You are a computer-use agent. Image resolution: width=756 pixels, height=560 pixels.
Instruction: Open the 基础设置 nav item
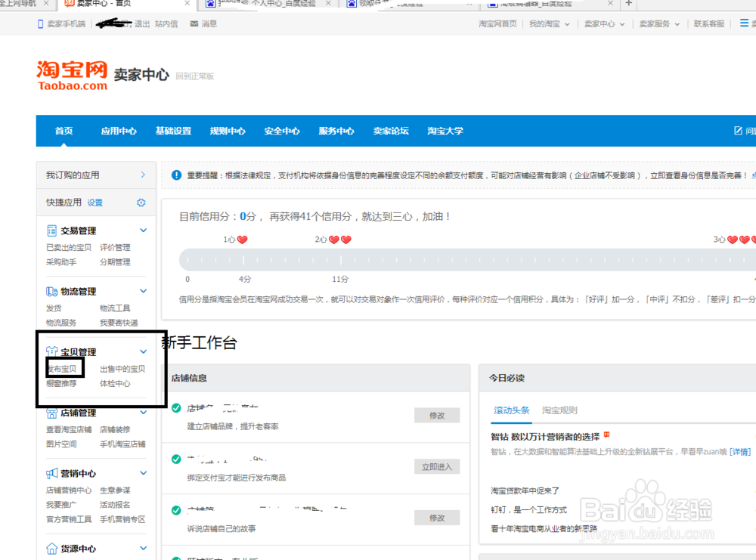point(173,131)
